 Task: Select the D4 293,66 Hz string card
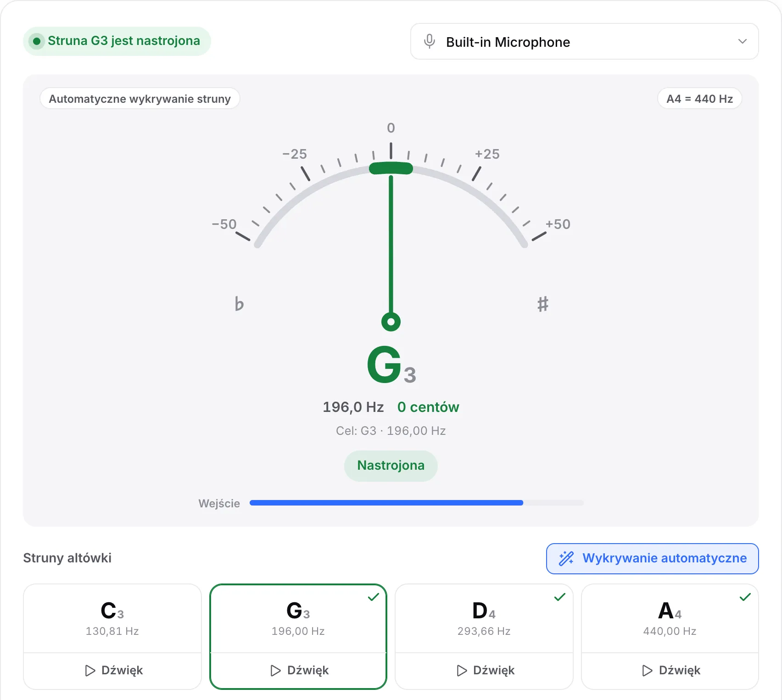click(484, 618)
